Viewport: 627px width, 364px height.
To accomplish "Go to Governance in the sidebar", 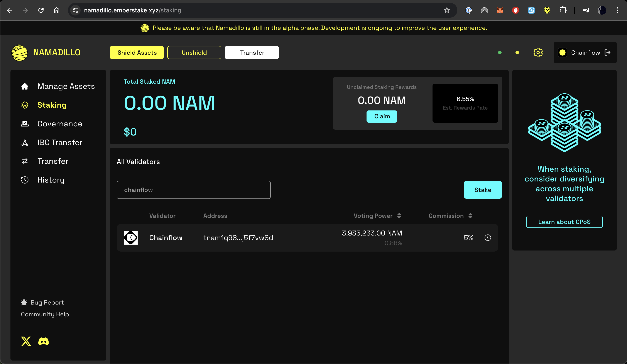I will tap(60, 124).
